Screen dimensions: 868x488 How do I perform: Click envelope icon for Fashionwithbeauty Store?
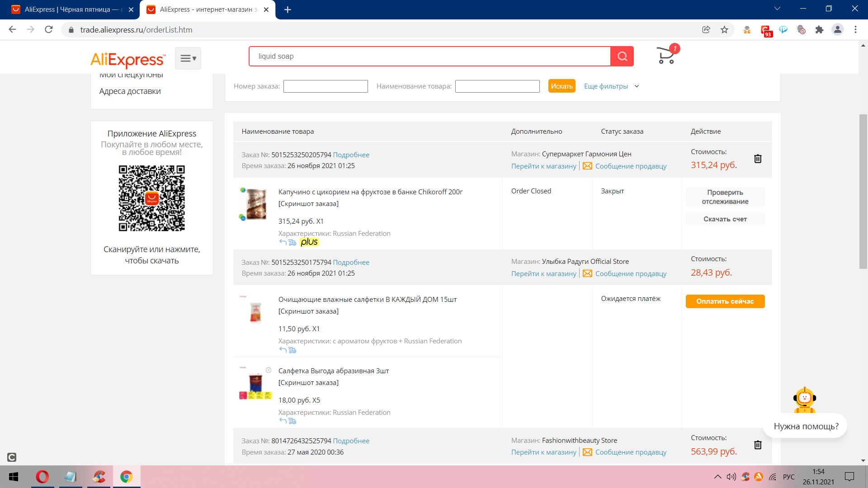pos(587,452)
